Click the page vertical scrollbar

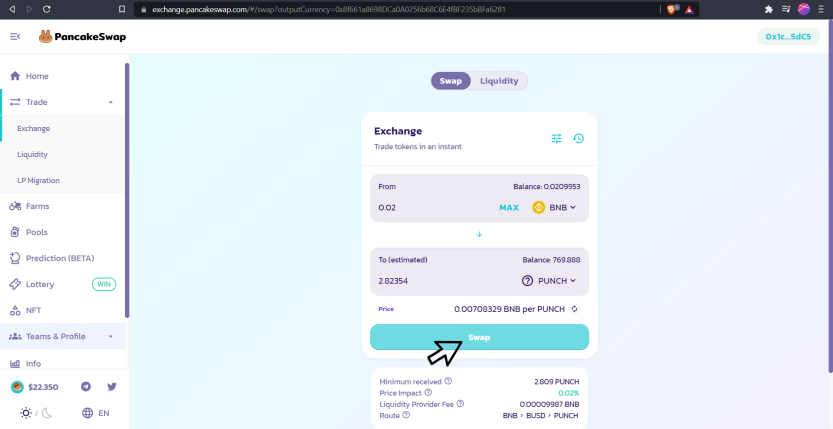click(830, 196)
